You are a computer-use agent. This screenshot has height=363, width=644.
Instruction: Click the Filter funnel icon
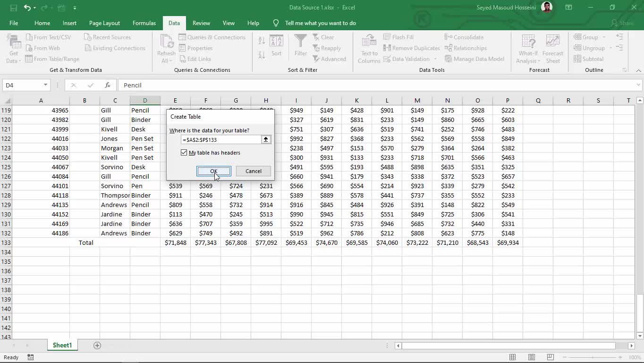301,42
